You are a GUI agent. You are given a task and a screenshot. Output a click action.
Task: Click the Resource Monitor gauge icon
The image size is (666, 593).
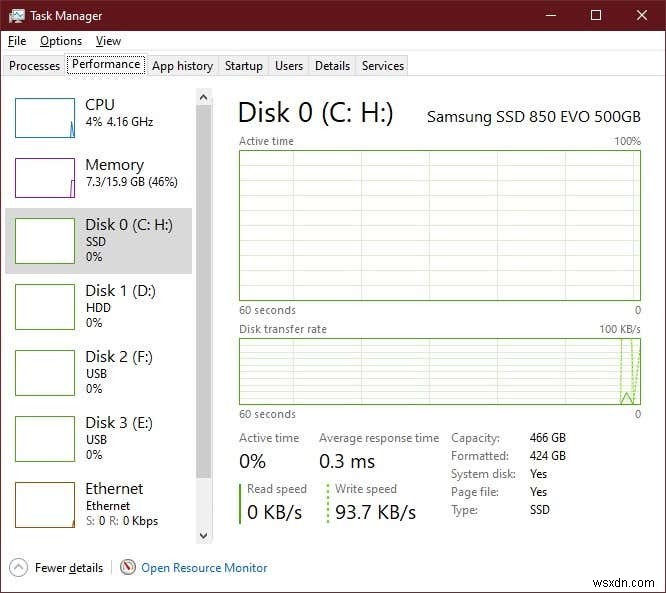pos(127,567)
